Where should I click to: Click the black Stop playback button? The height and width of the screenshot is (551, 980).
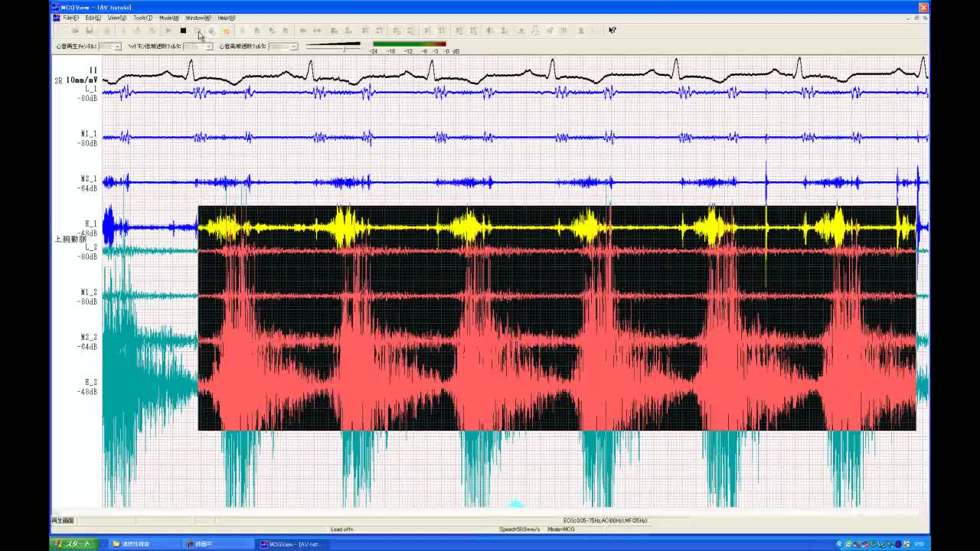(x=183, y=31)
